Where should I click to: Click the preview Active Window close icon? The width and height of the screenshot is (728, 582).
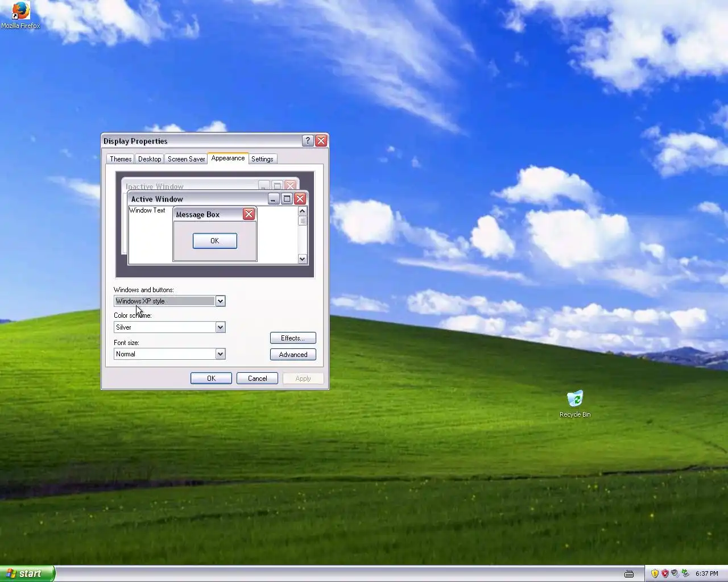tap(300, 198)
